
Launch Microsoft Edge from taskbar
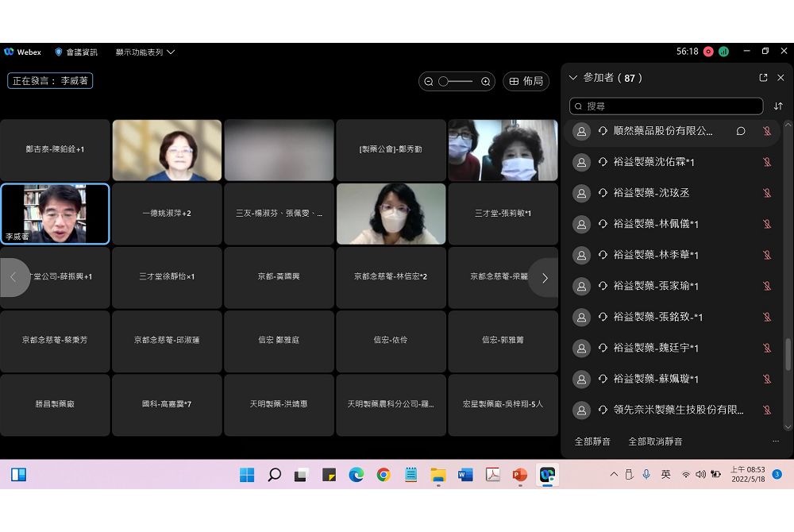[x=357, y=475]
